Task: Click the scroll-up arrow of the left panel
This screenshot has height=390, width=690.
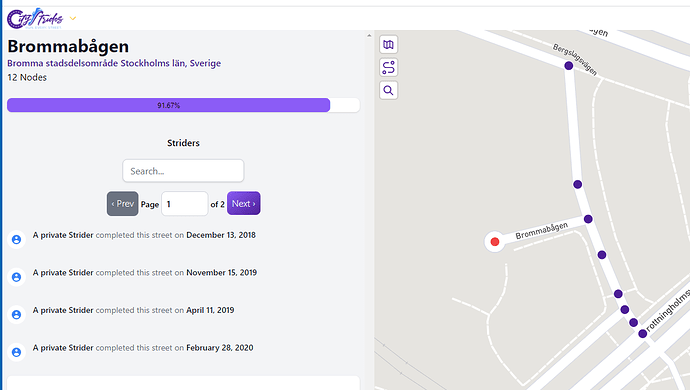Action: (369, 36)
